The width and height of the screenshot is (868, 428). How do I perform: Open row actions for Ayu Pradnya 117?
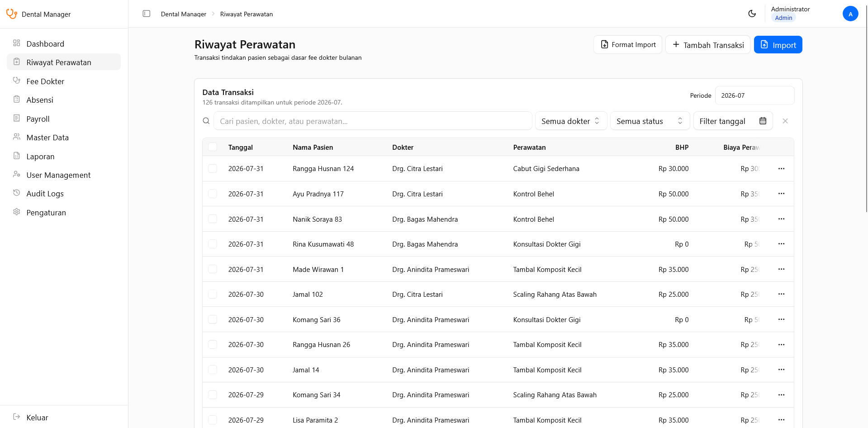click(781, 194)
